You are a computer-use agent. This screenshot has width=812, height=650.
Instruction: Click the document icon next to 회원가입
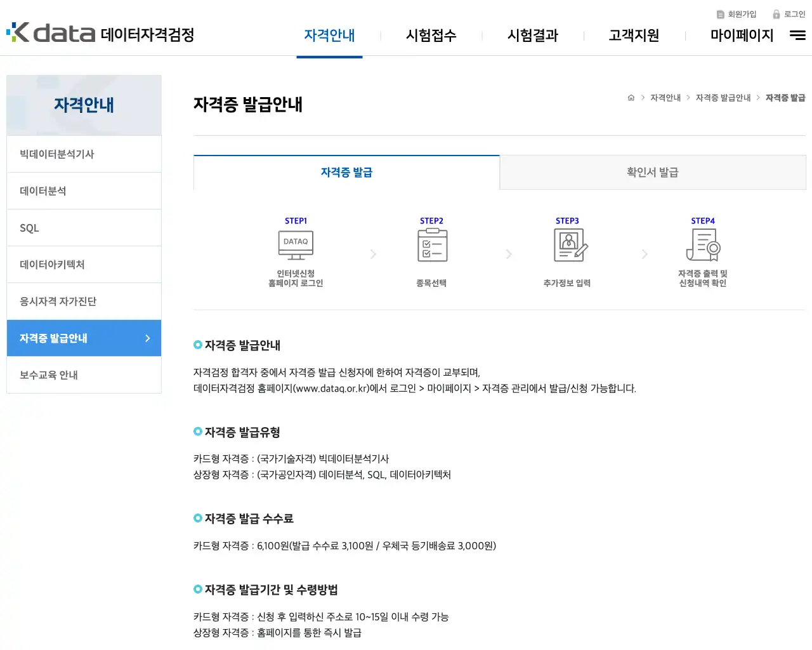point(721,14)
